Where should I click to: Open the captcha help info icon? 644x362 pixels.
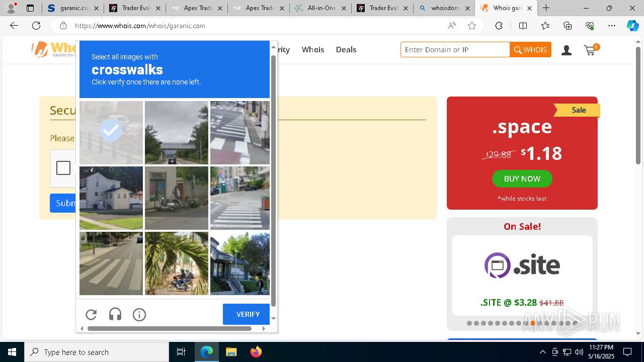click(x=139, y=315)
